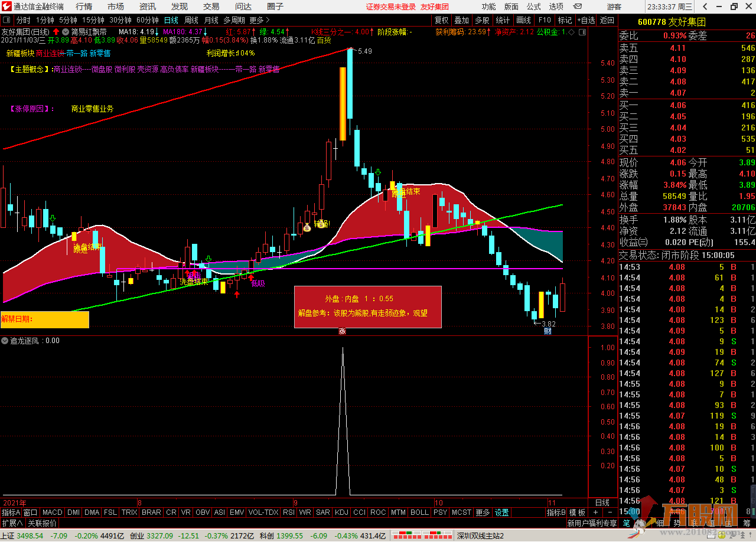
Task: Expand the 更多 > period list
Action: click(x=259, y=20)
